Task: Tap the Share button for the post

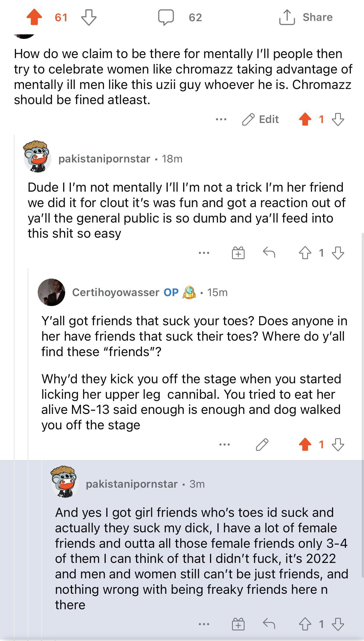Action: click(x=306, y=17)
